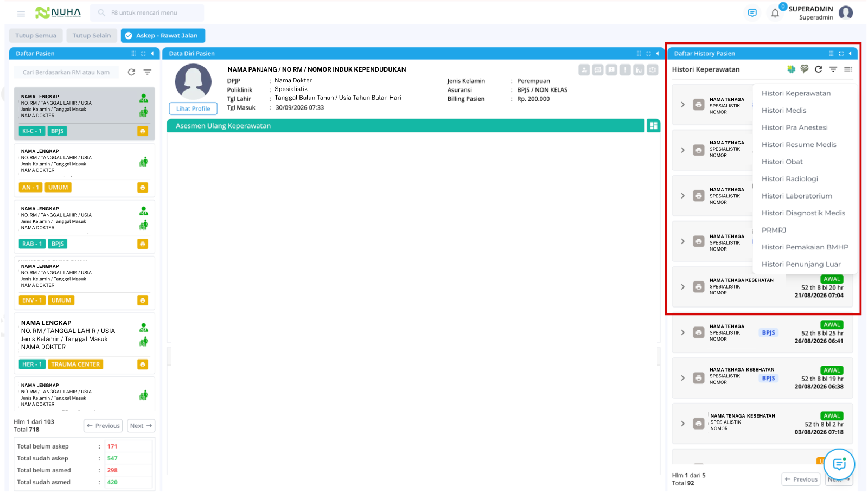The image size is (868, 493).
Task: Click the Lihat Profile button
Action: 193,108
